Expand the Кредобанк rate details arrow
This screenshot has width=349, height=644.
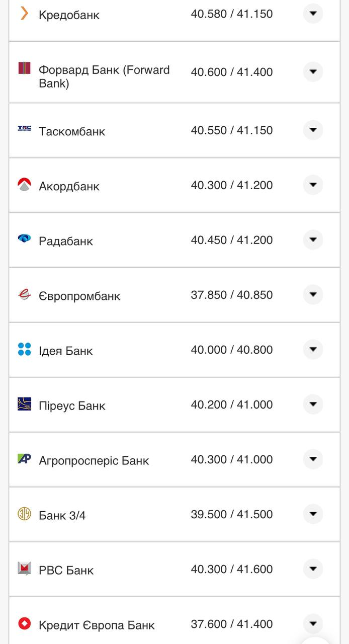(313, 14)
